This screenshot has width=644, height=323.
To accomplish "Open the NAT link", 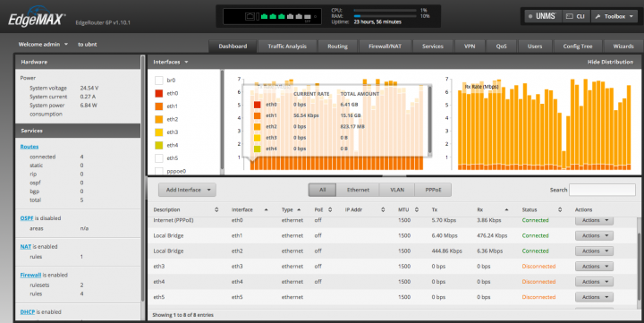I will click(x=25, y=247).
